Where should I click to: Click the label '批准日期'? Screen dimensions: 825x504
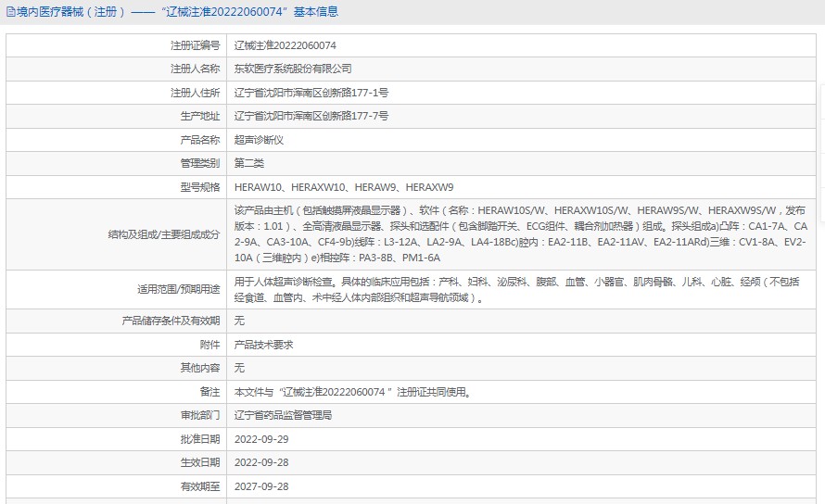coord(200,439)
